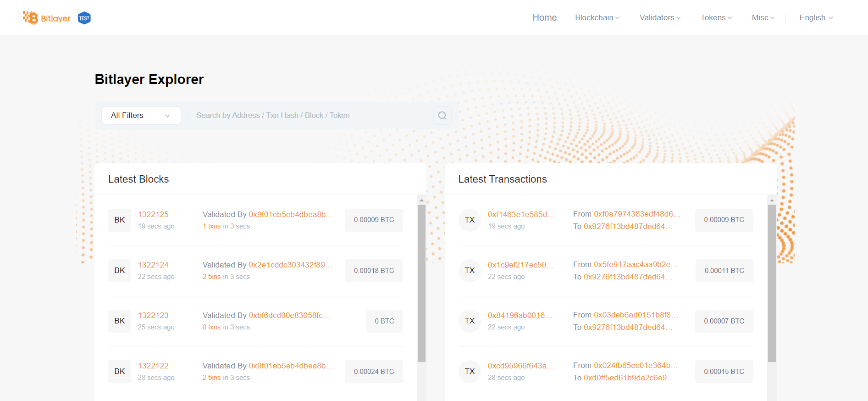Viewport: 868px width, 401px height.
Task: Click the 0.00024 BTC block reward
Action: click(374, 372)
